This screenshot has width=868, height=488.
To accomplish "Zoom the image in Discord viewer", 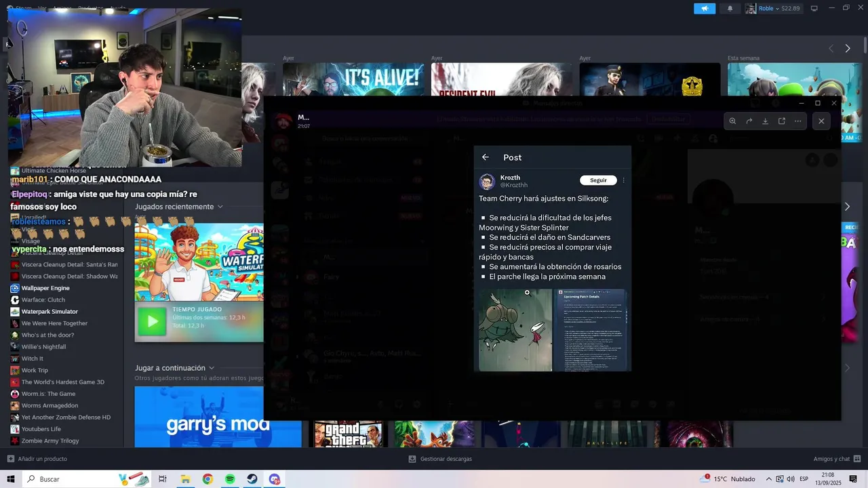I will [732, 121].
